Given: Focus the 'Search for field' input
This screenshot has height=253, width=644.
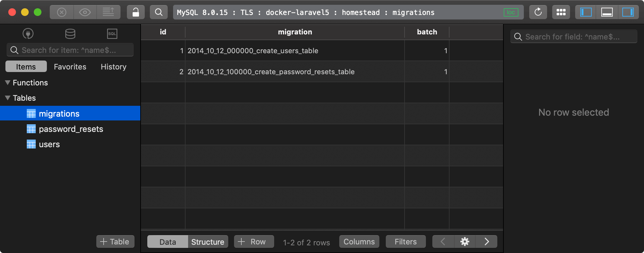Looking at the screenshot, I should click(574, 37).
